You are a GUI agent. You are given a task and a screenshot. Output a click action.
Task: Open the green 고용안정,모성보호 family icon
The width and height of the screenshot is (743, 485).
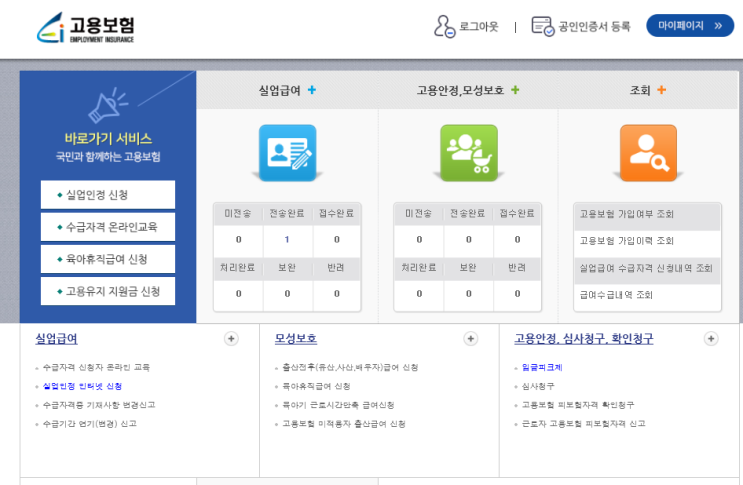(469, 153)
